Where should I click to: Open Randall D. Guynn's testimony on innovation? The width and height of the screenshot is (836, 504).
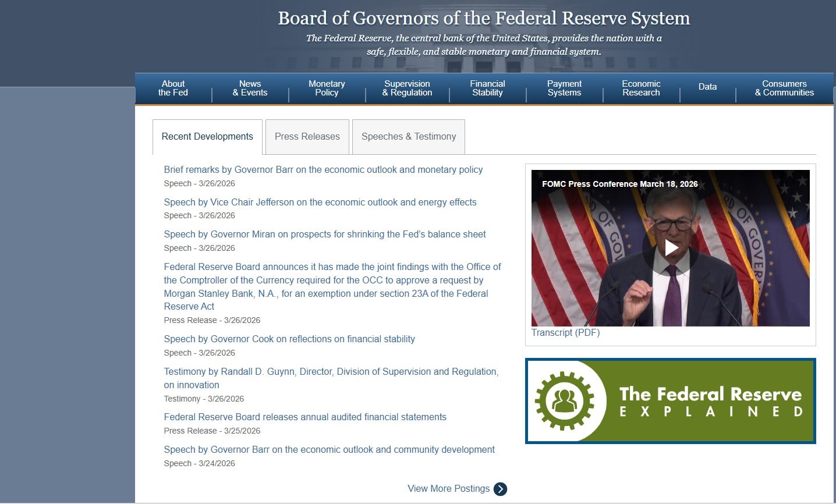(331, 372)
